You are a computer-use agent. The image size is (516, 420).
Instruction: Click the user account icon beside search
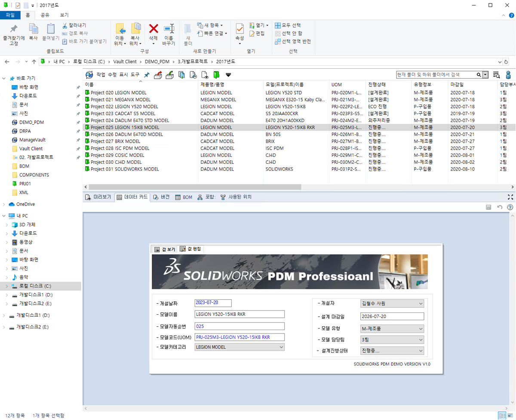pyautogui.click(x=508, y=75)
